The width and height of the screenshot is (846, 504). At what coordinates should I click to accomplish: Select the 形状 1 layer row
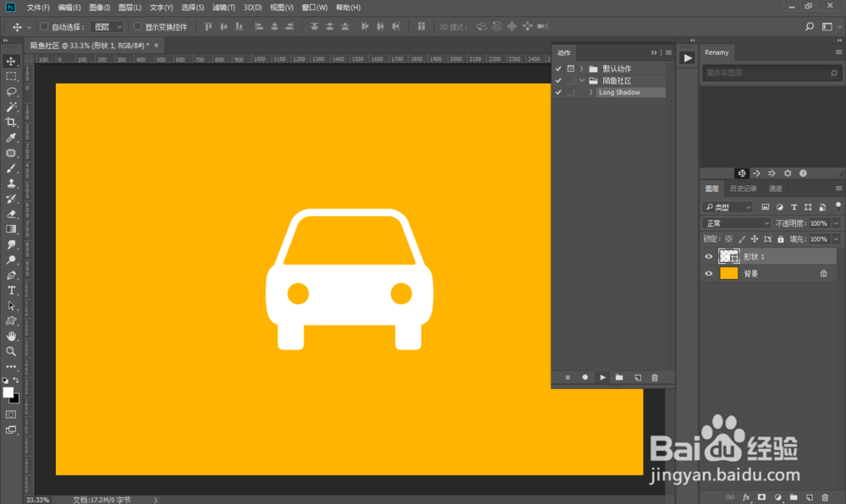[x=768, y=256]
